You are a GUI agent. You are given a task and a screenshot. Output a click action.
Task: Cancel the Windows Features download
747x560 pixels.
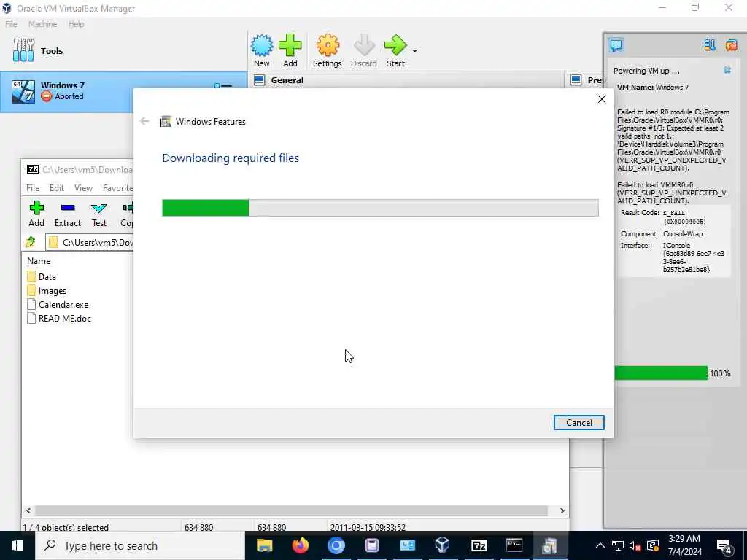578,422
